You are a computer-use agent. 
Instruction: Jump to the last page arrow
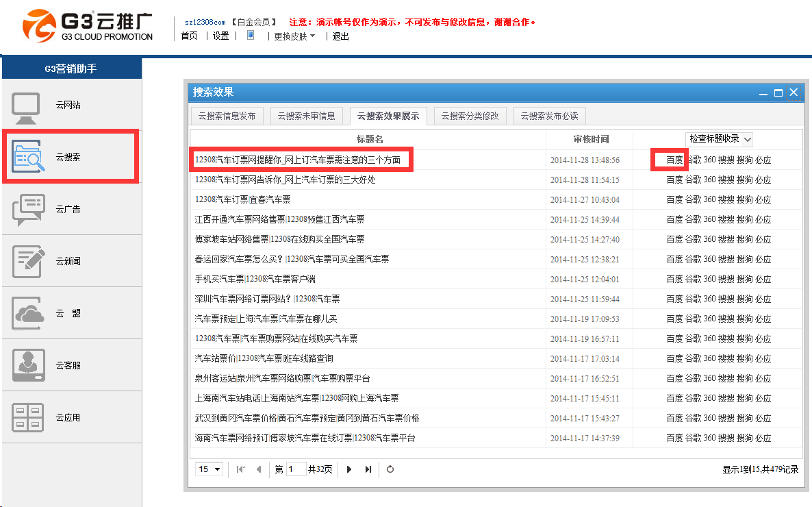(368, 469)
